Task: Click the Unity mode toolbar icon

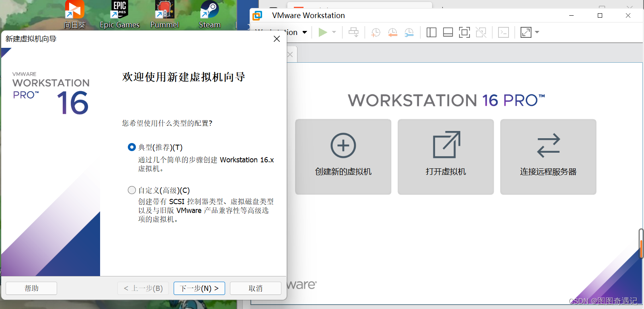Action: 481,32
